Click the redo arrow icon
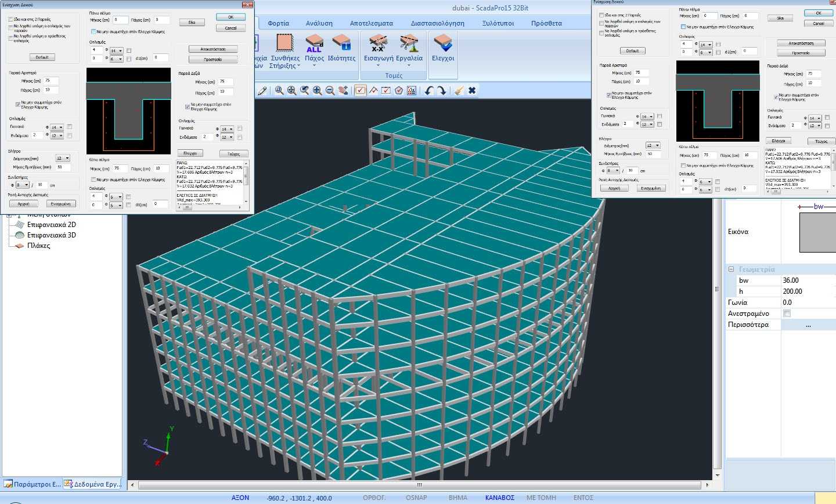 point(442,91)
